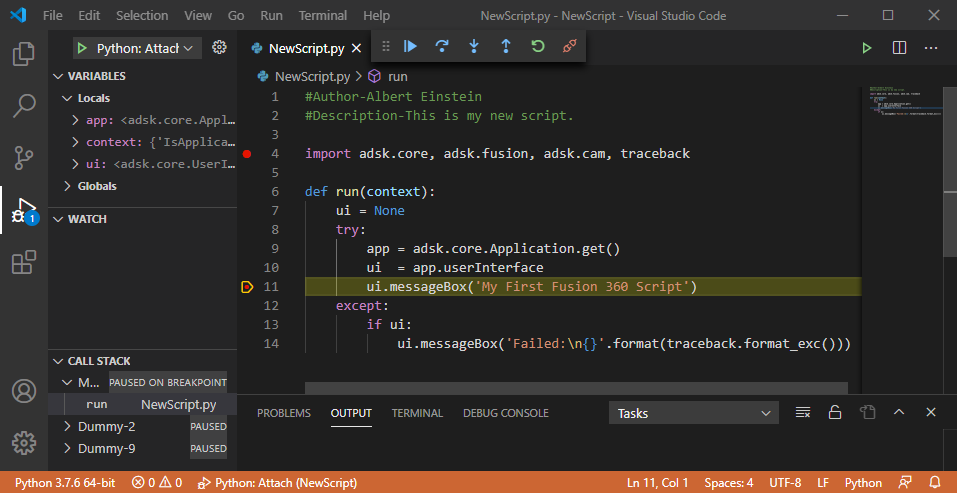Switch to the PROBLEMS panel tab
This screenshot has height=493, width=957.
(x=284, y=413)
